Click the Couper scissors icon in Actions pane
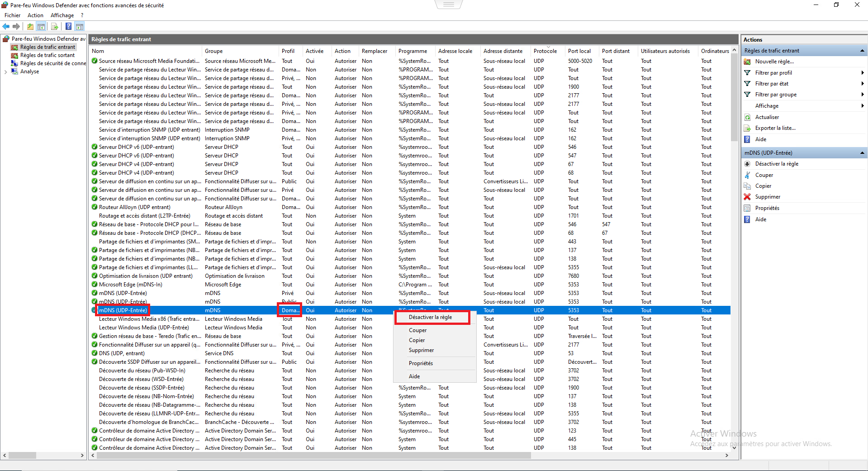The width and height of the screenshot is (868, 471). click(x=747, y=175)
